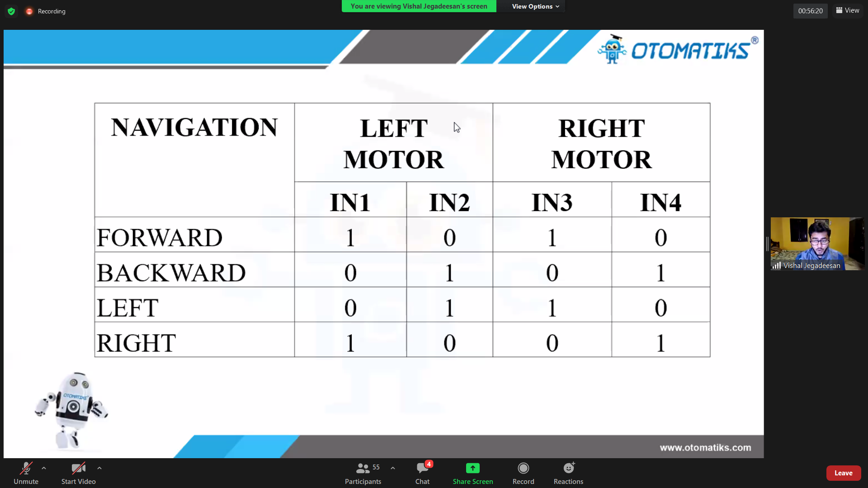Select the Chat tab label
868x488 pixels.
pyautogui.click(x=421, y=481)
